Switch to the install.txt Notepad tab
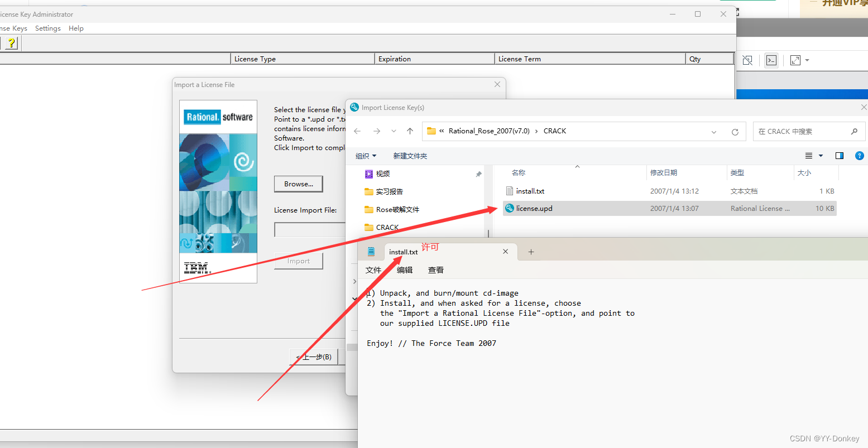 [x=403, y=252]
